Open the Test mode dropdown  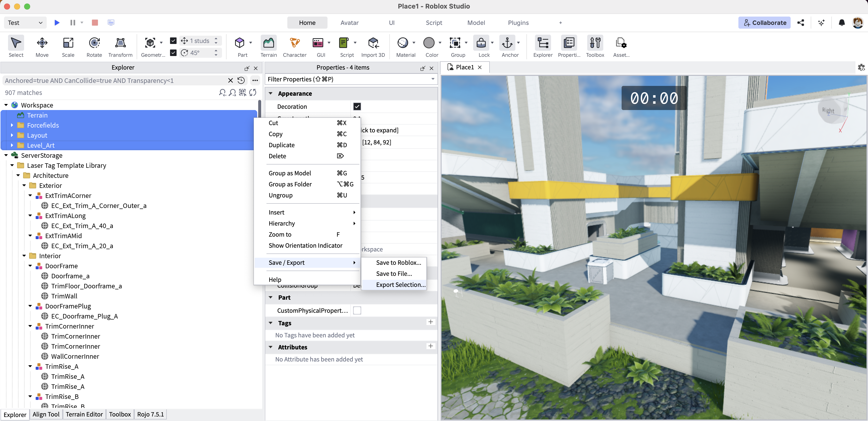pos(25,23)
